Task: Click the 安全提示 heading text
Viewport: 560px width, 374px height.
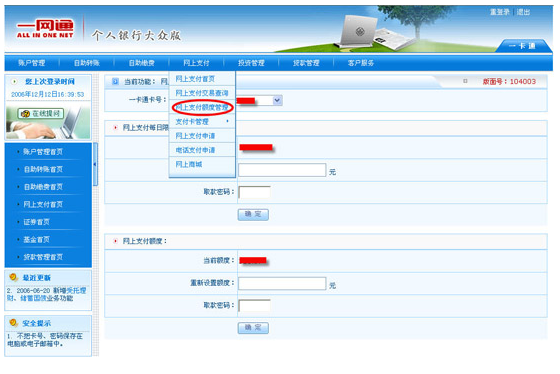Action: (37, 323)
